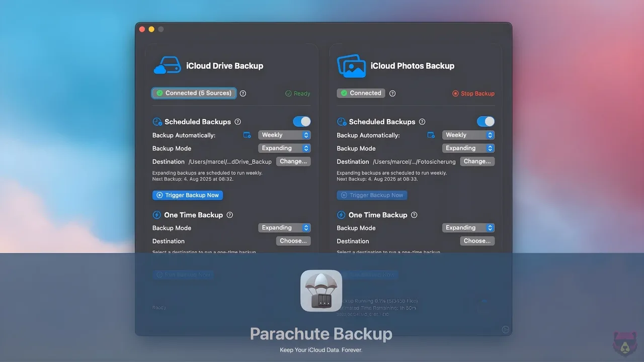Click the calendar icon beside Backup Automatically
Viewport: 644px width, 362px height.
(x=247, y=135)
